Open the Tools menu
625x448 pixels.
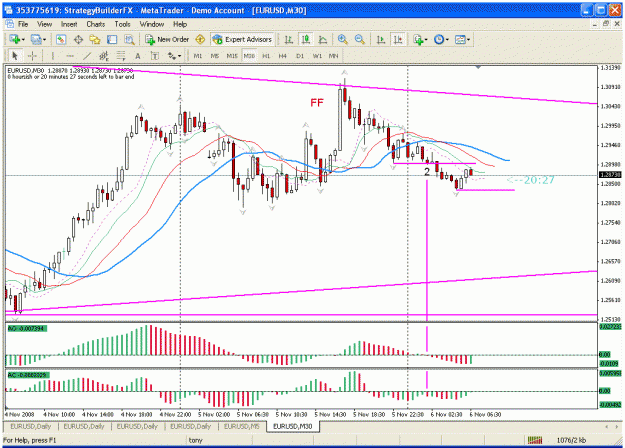(122, 24)
